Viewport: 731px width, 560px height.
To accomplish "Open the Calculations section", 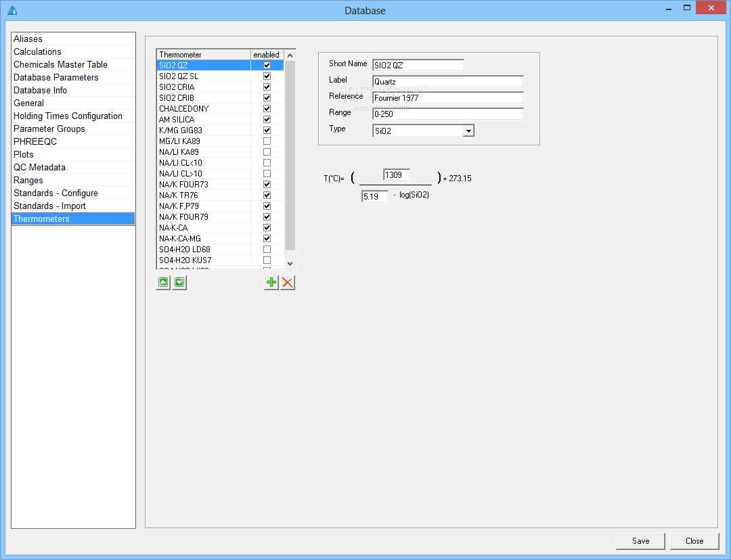I will pyautogui.click(x=73, y=51).
